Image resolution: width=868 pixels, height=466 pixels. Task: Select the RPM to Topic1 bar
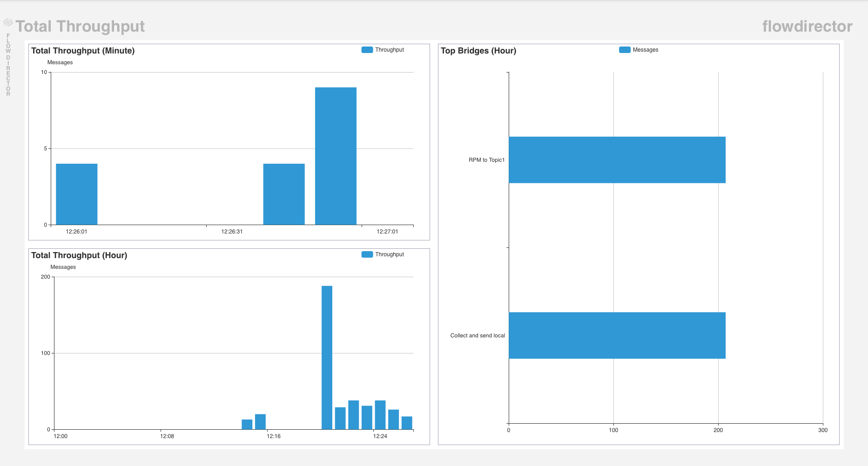(x=617, y=160)
